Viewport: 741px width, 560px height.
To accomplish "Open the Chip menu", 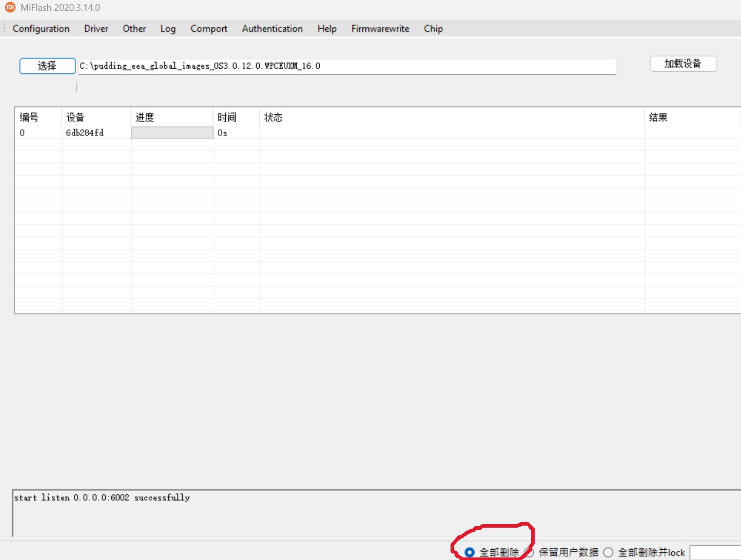I will pyautogui.click(x=433, y=29).
